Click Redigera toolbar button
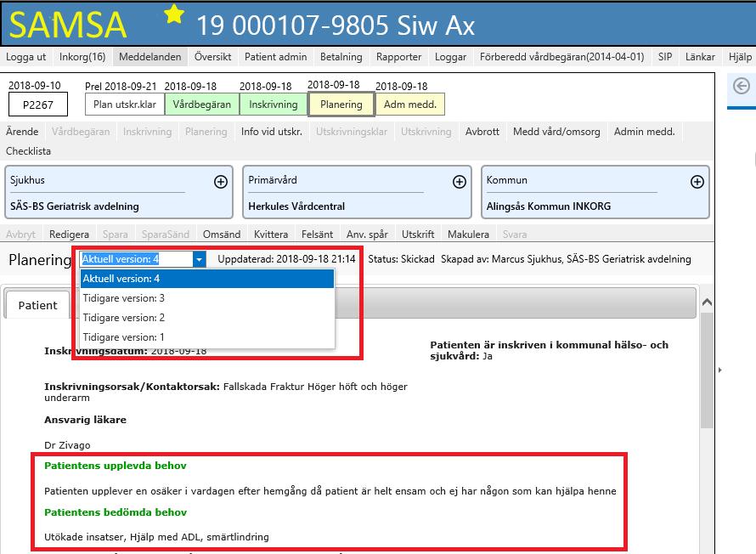The width and height of the screenshot is (756, 554). coord(69,235)
